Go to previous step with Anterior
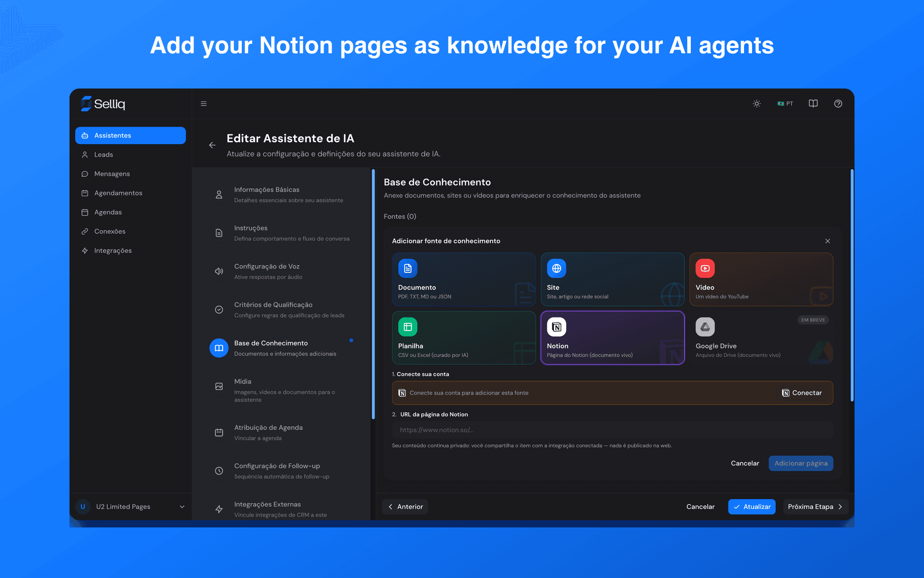The width and height of the screenshot is (924, 578). click(x=405, y=507)
